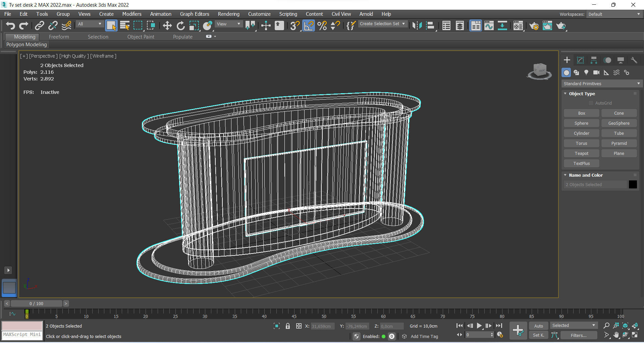Toggle 3D Snaps on the toolbar
The height and width of the screenshot is (343, 644).
coord(295,26)
